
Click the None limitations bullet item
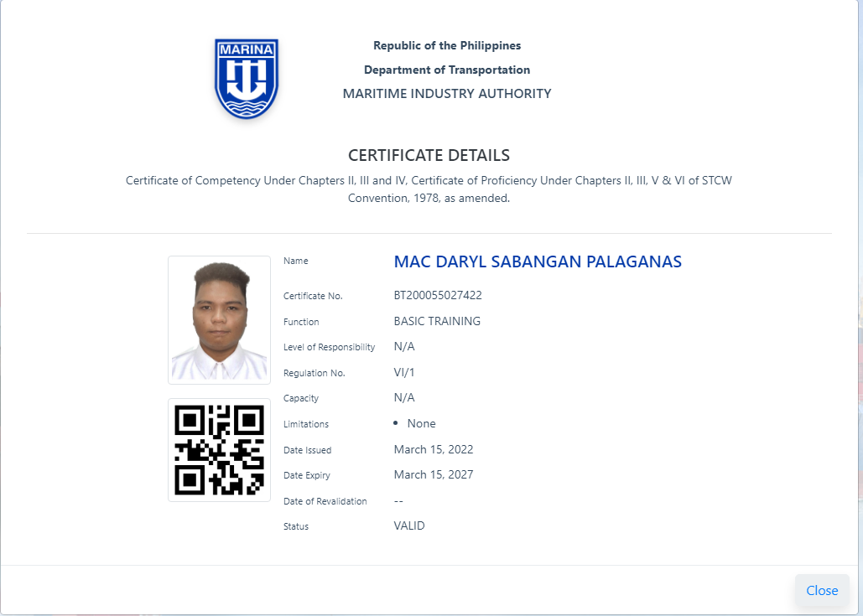click(421, 423)
